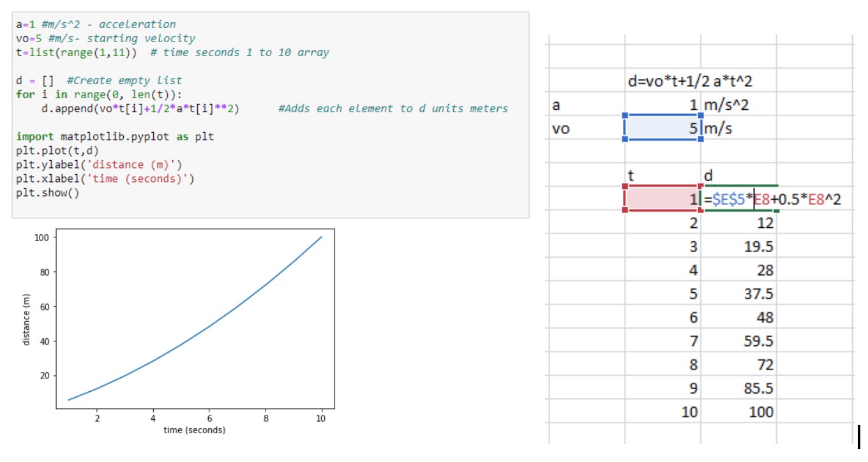This screenshot has height=462, width=868.
Task: Click the 'm/s^2' unit cell
Action: pyautogui.click(x=739, y=105)
